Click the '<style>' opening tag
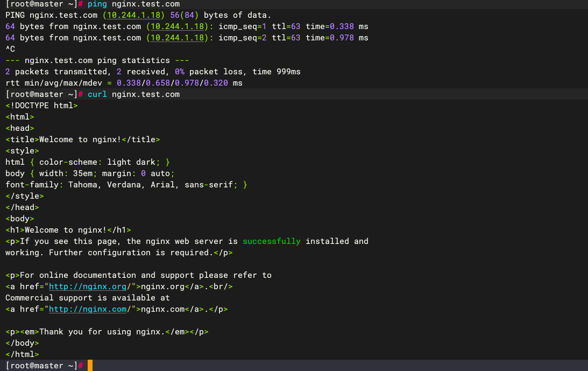This screenshot has width=588, height=371. pyautogui.click(x=22, y=151)
